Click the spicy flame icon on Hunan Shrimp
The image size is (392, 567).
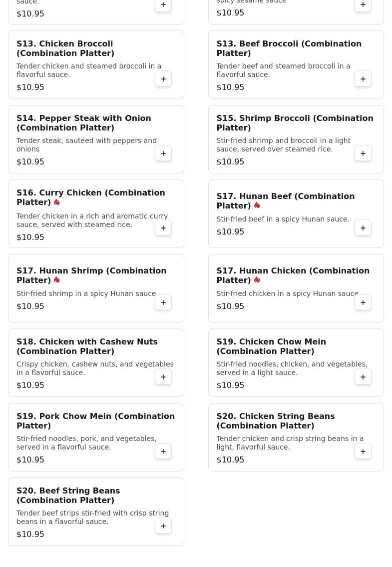tap(57, 280)
